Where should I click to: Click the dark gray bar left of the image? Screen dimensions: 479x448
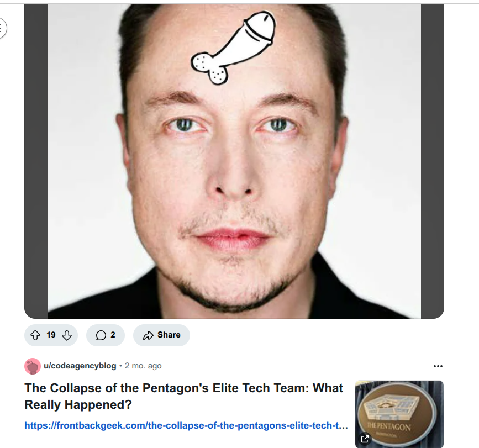pyautogui.click(x=36, y=161)
